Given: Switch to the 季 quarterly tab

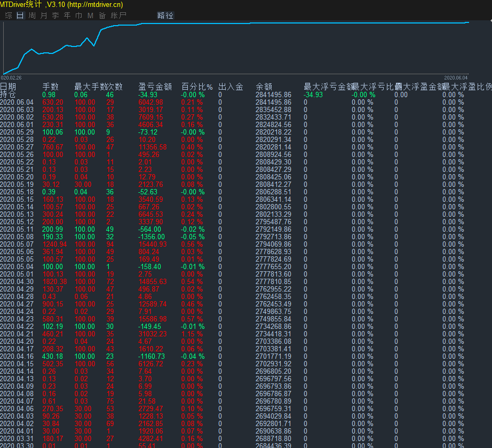Looking at the screenshot, I should [55, 15].
